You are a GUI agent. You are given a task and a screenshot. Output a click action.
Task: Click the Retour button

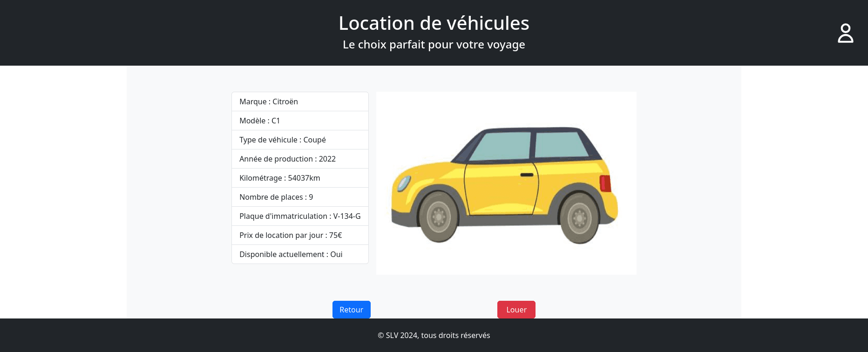tap(351, 310)
